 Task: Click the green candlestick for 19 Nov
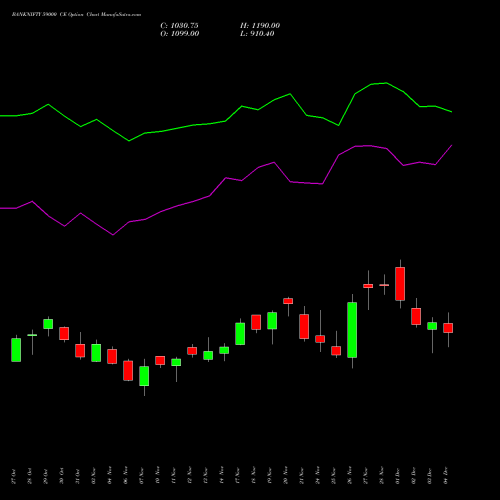click(272, 321)
